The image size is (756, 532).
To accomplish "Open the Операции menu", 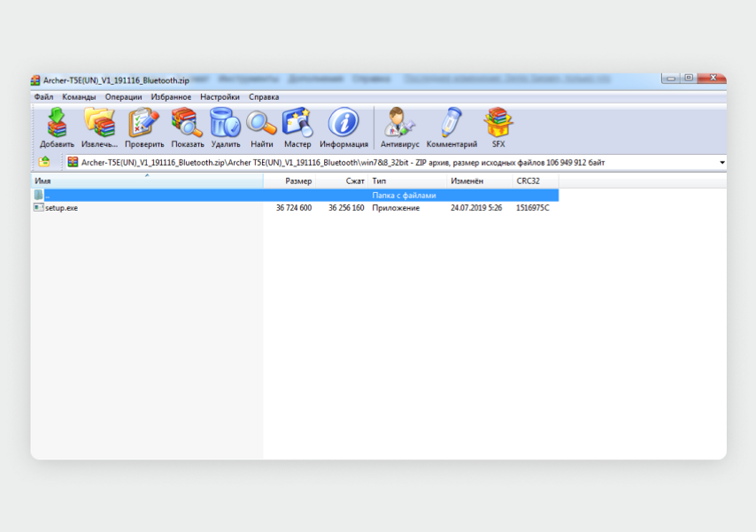I will click(123, 97).
